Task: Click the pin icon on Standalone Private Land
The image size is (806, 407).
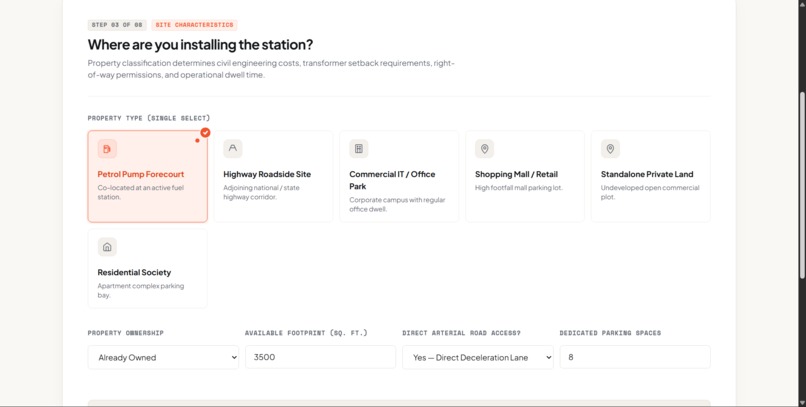Action: [x=610, y=149]
